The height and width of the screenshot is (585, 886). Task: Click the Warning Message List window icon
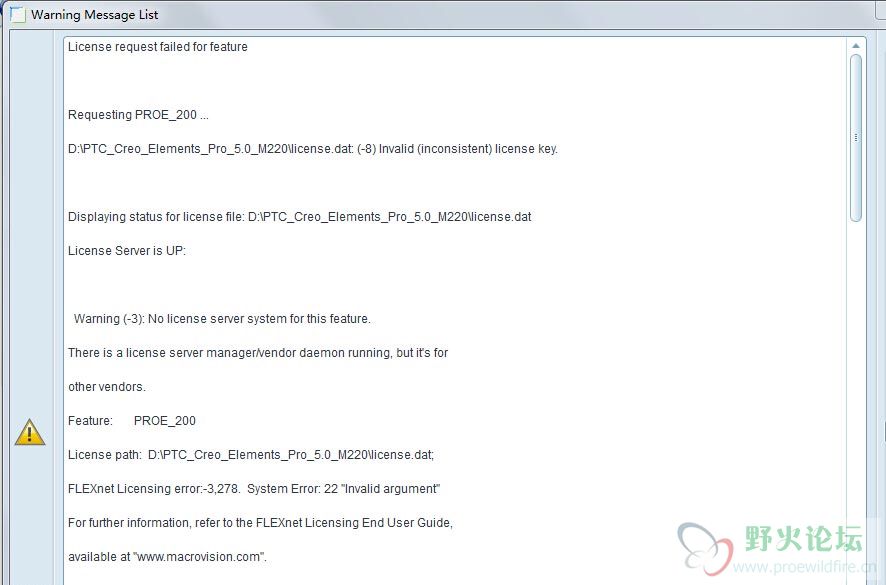(x=18, y=15)
